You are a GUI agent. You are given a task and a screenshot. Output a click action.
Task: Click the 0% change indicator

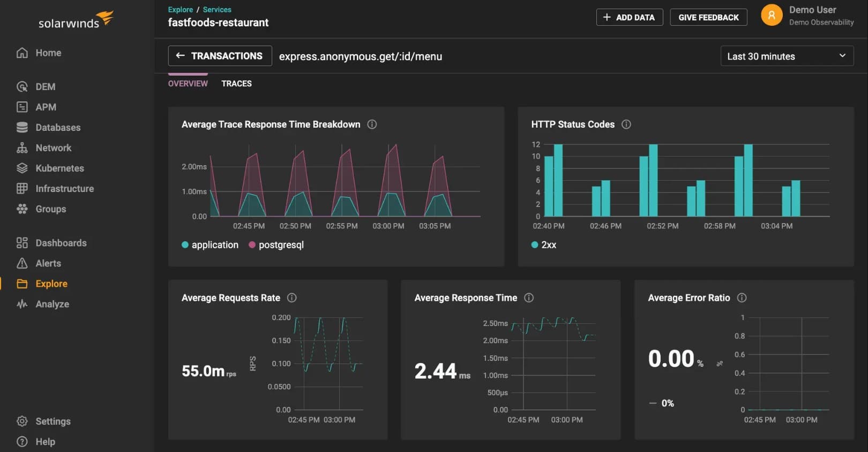(x=662, y=403)
